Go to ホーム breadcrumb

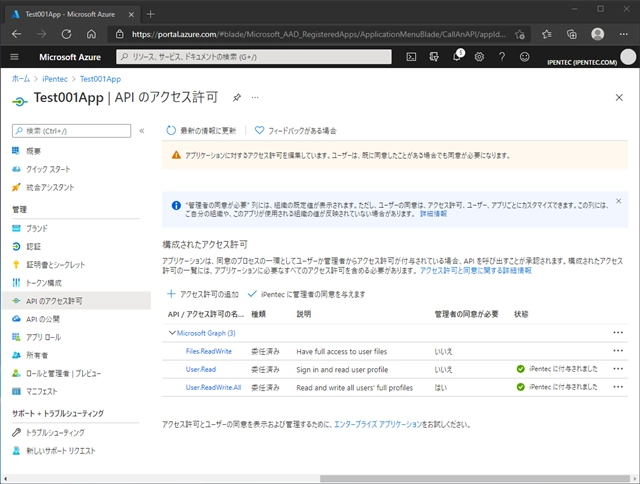(x=21, y=79)
